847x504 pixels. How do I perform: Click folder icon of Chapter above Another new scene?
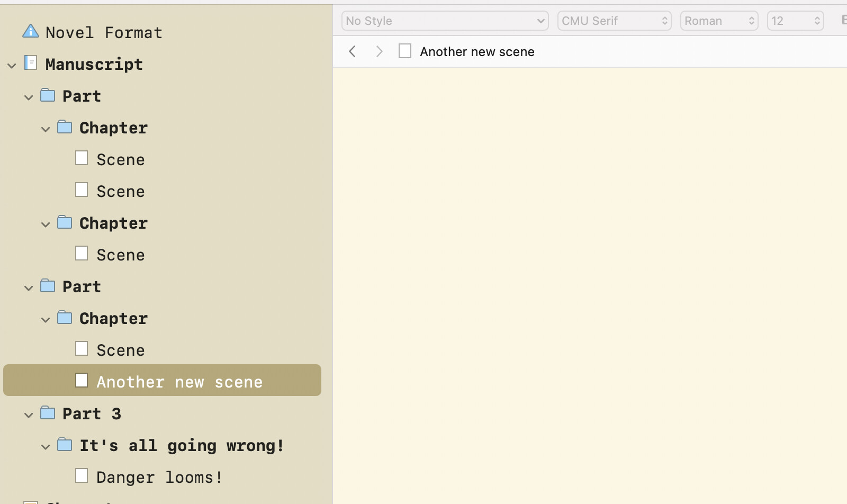click(65, 317)
